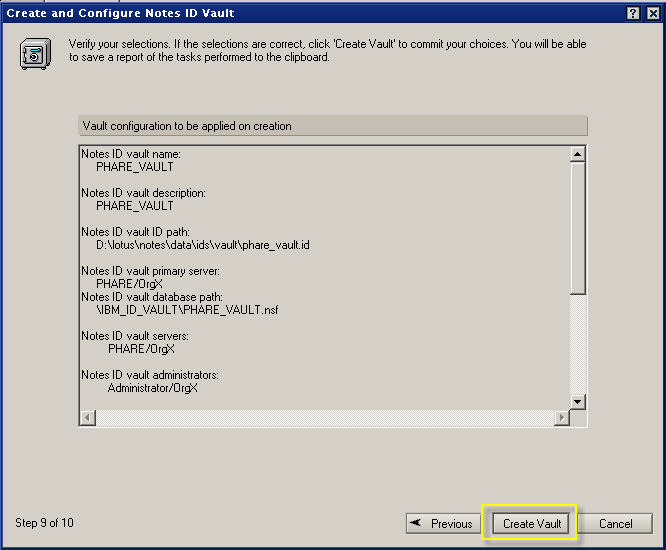Click 'Vault configuration to be applied on creation' header
This screenshot has height=550, width=666.
pyautogui.click(x=333, y=126)
